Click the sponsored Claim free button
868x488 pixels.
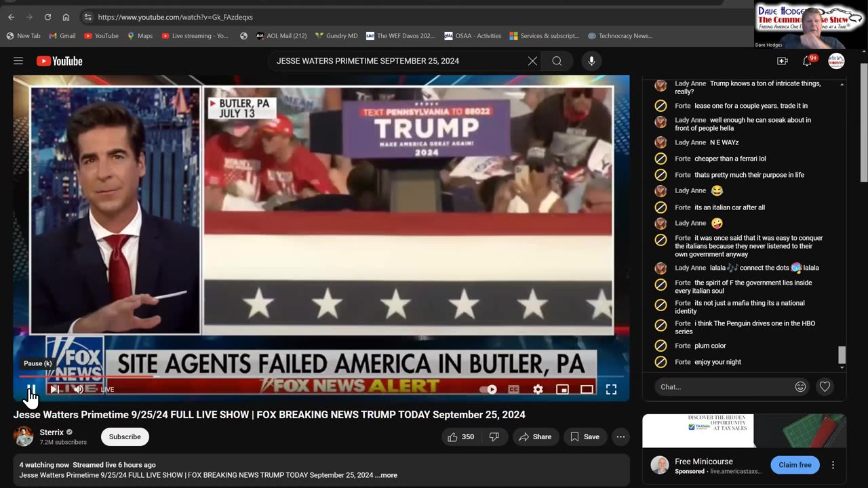pyautogui.click(x=795, y=465)
